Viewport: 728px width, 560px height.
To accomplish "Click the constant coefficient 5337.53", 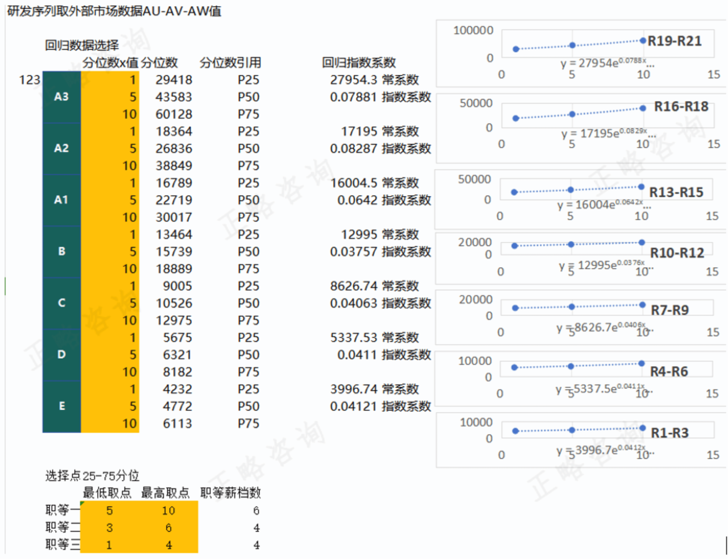I will pos(354,337).
